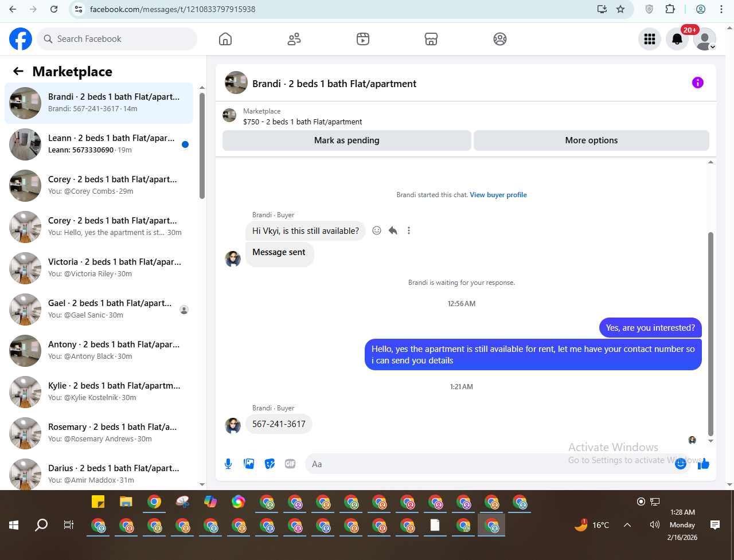Open Corey chat starting 'Hello, yes the apartment'

(x=99, y=227)
